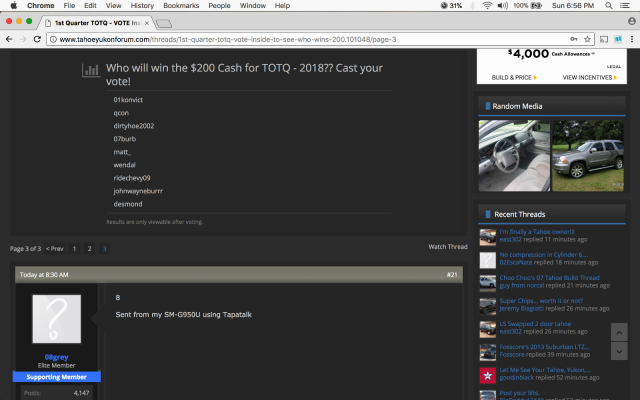Click the cast icon in Chrome toolbar

pos(604,39)
